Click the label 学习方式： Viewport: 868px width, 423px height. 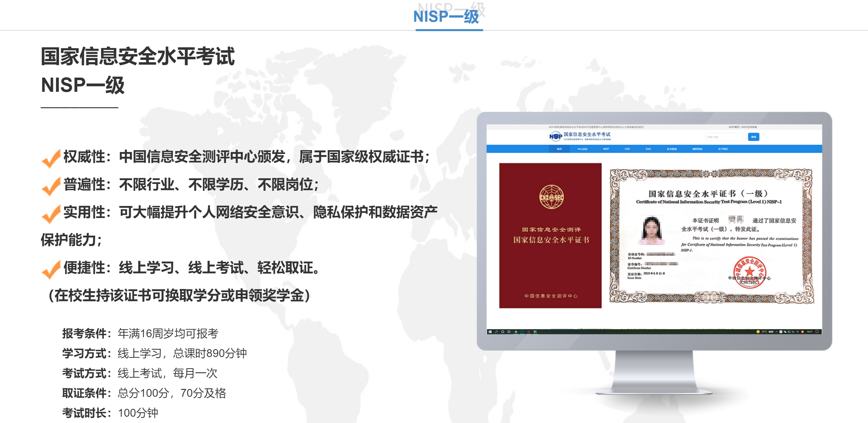pyautogui.click(x=87, y=354)
